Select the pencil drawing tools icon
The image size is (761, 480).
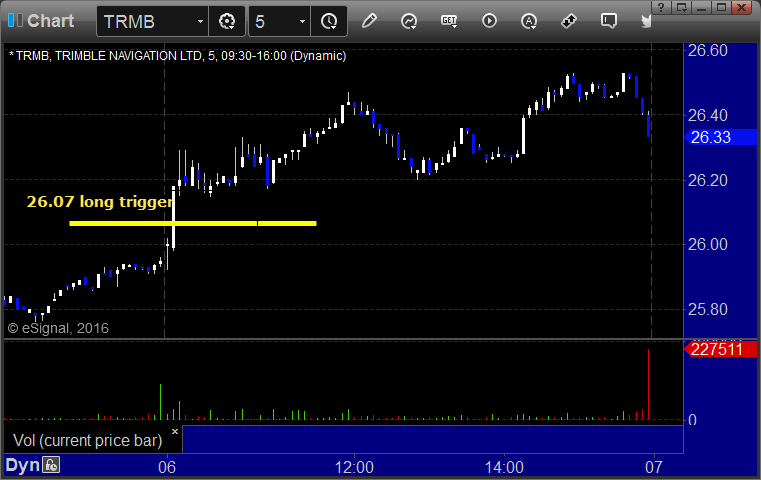369,21
